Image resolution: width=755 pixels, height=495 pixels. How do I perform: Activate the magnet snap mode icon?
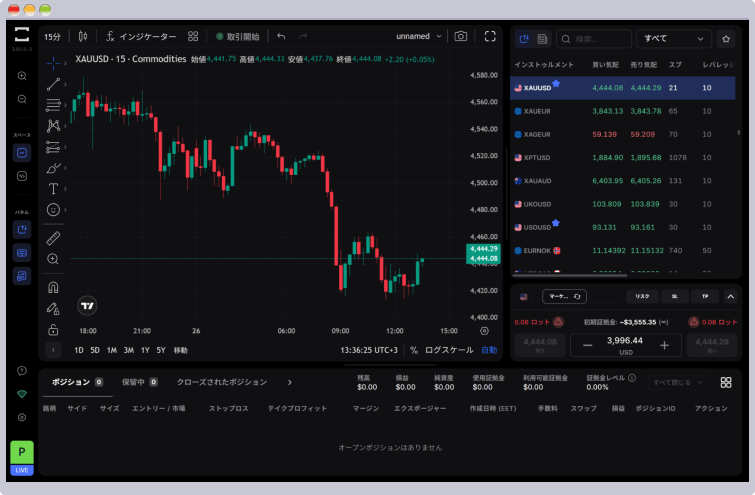coord(53,287)
